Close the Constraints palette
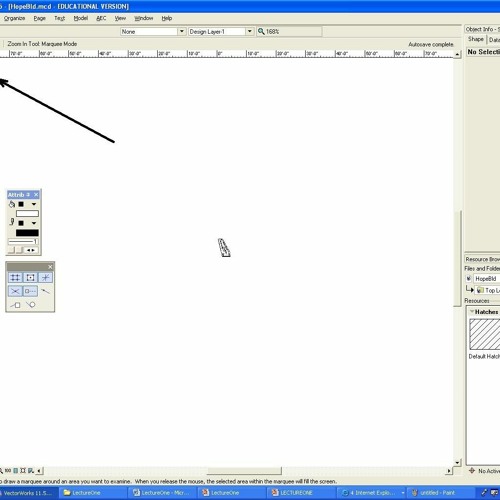Screen dimensions: 500x500 coord(50,267)
